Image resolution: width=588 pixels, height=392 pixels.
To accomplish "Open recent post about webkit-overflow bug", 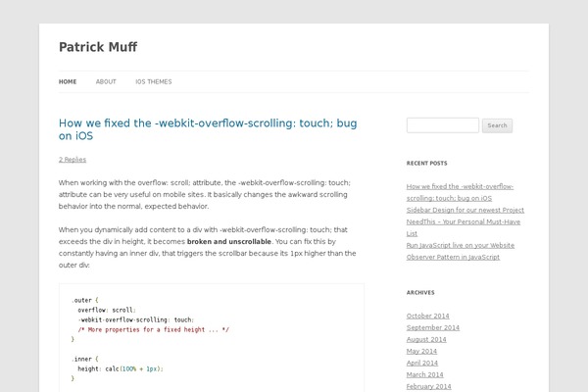I will (x=460, y=192).
